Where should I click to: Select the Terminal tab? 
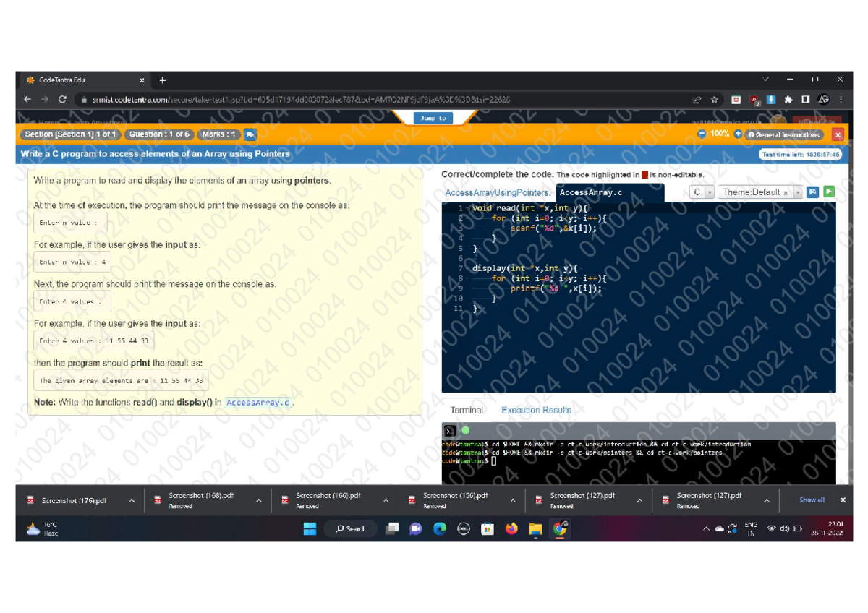click(467, 410)
